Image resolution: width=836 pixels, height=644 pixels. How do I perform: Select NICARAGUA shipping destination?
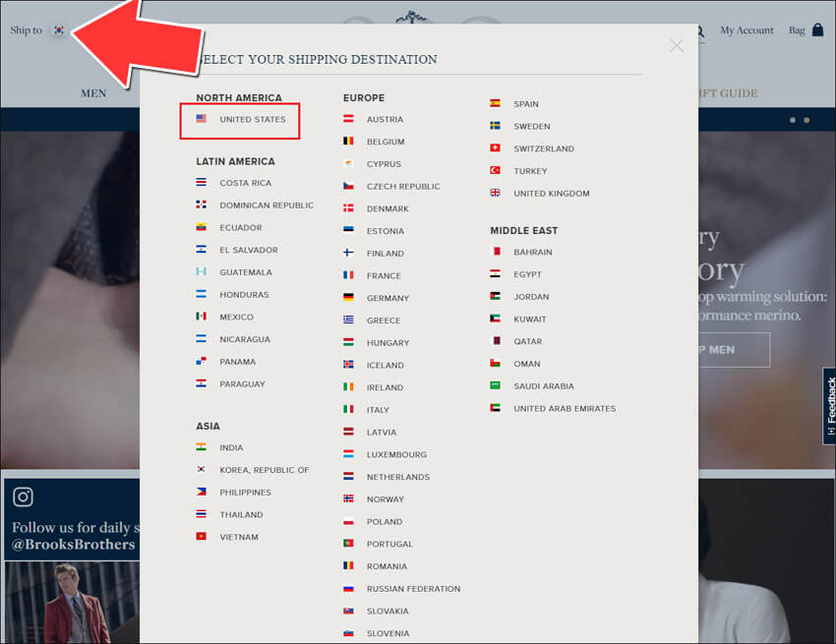click(x=245, y=339)
